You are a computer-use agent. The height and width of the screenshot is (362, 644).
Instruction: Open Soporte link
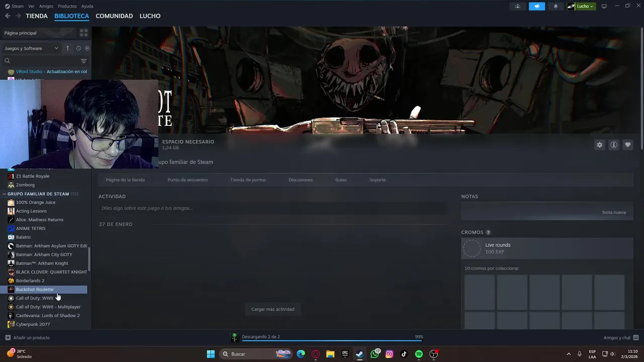click(x=377, y=180)
